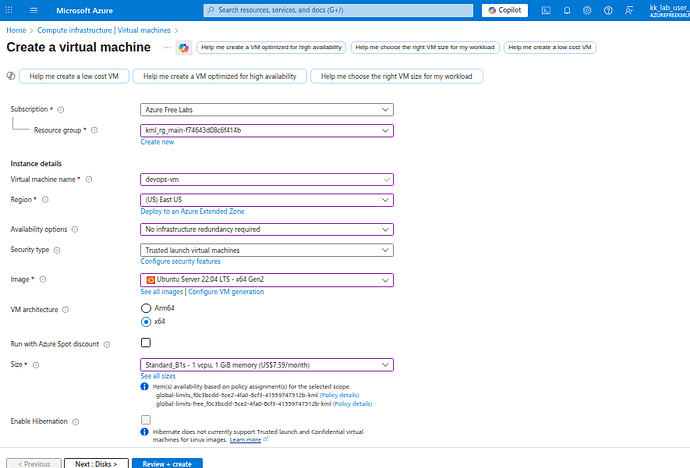Select the x64 architecture radio button
Image resolution: width=690 pixels, height=468 pixels.
coord(146,322)
